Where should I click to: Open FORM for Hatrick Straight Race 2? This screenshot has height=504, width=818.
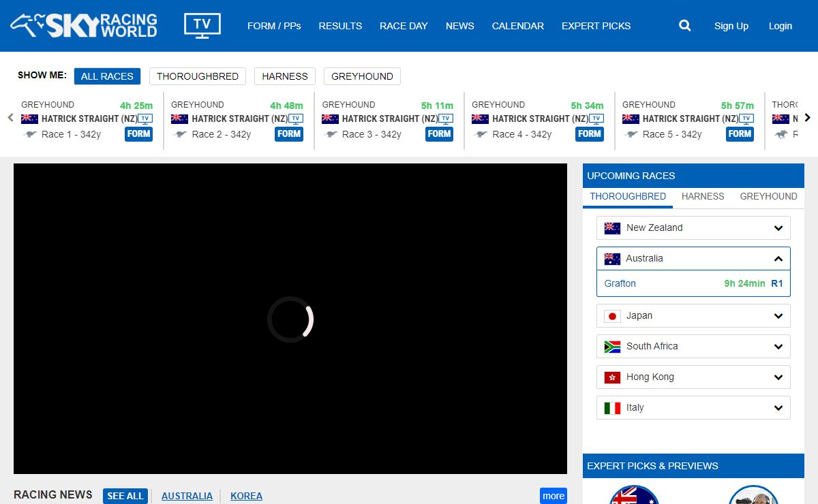289,134
